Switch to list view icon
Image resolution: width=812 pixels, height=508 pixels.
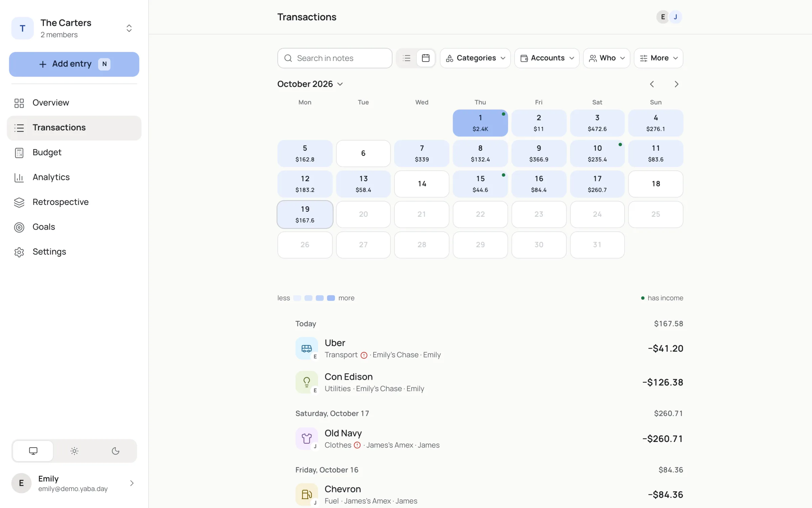tap(407, 58)
